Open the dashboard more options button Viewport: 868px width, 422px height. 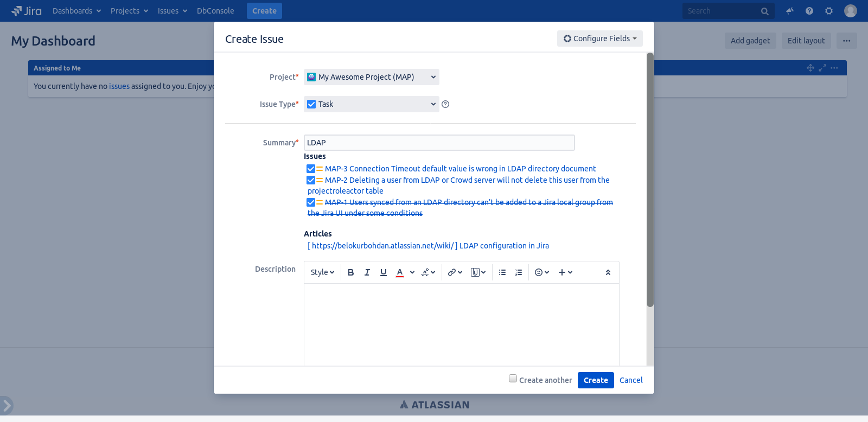tap(846, 41)
